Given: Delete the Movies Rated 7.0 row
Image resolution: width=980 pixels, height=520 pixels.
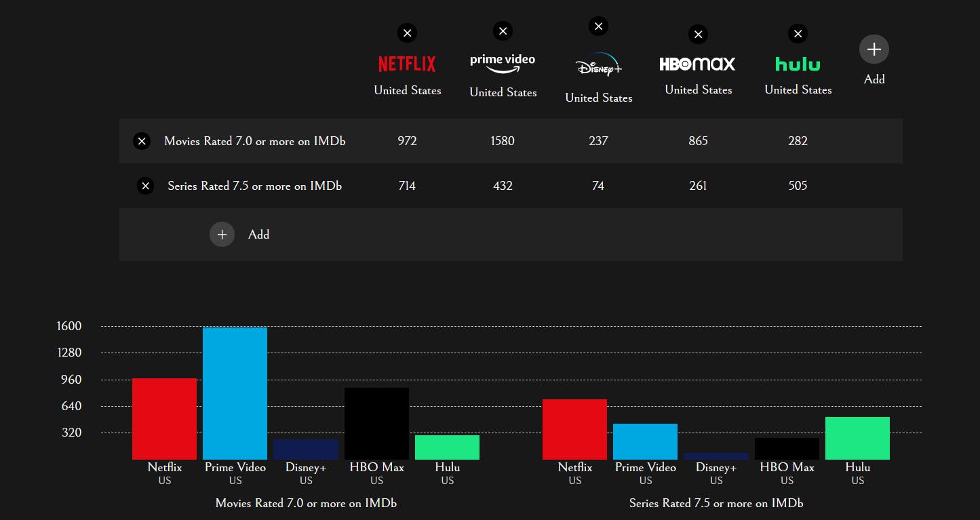Looking at the screenshot, I should pyautogui.click(x=142, y=141).
